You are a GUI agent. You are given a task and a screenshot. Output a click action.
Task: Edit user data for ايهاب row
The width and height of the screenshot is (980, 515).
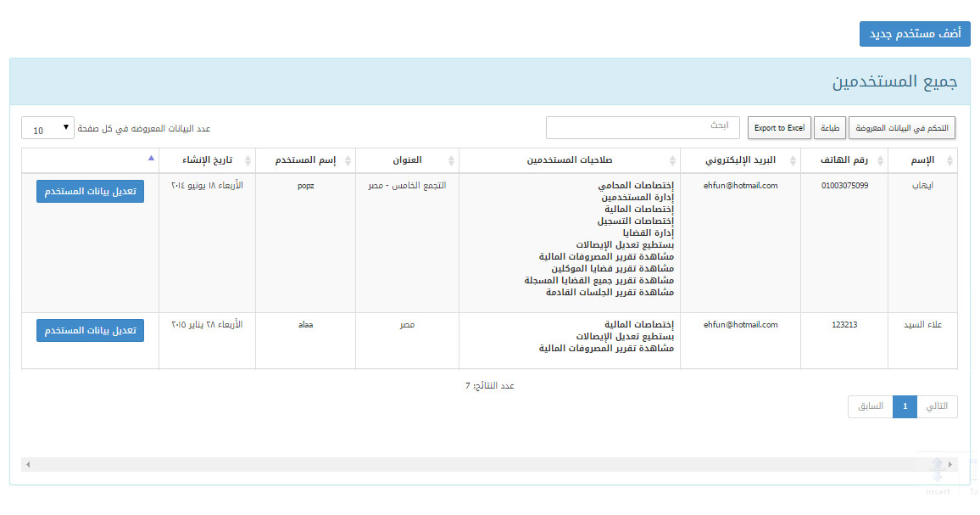[x=90, y=192]
